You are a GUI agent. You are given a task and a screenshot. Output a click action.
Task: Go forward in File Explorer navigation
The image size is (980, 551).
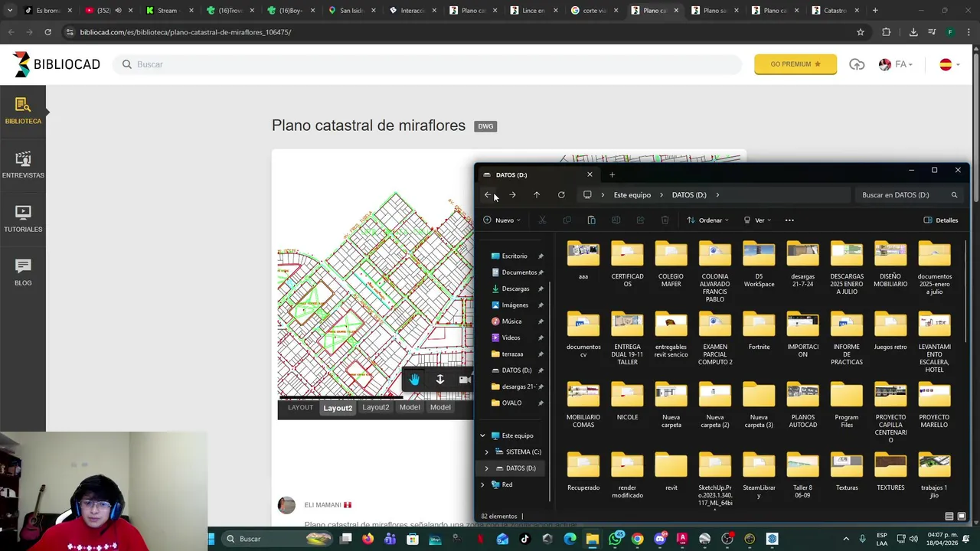[512, 195]
